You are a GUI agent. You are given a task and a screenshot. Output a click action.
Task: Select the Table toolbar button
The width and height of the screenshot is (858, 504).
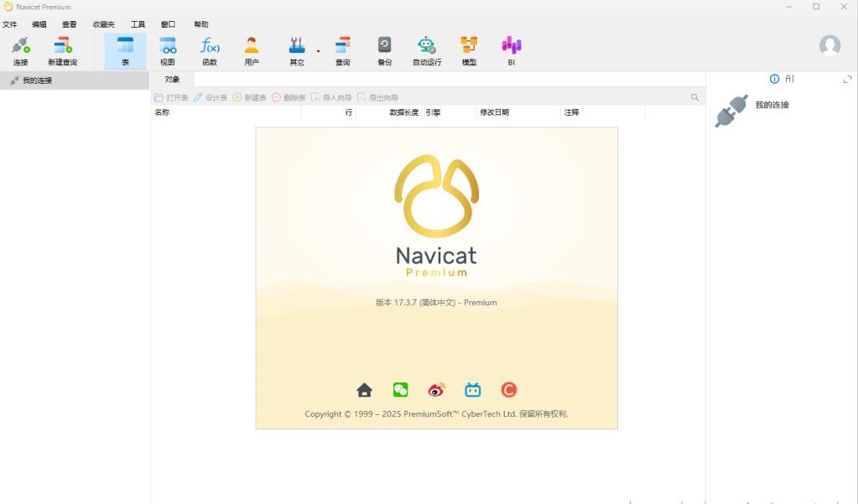click(125, 50)
